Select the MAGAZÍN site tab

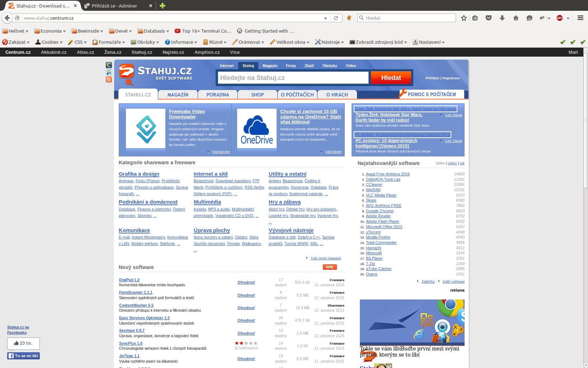tap(178, 95)
